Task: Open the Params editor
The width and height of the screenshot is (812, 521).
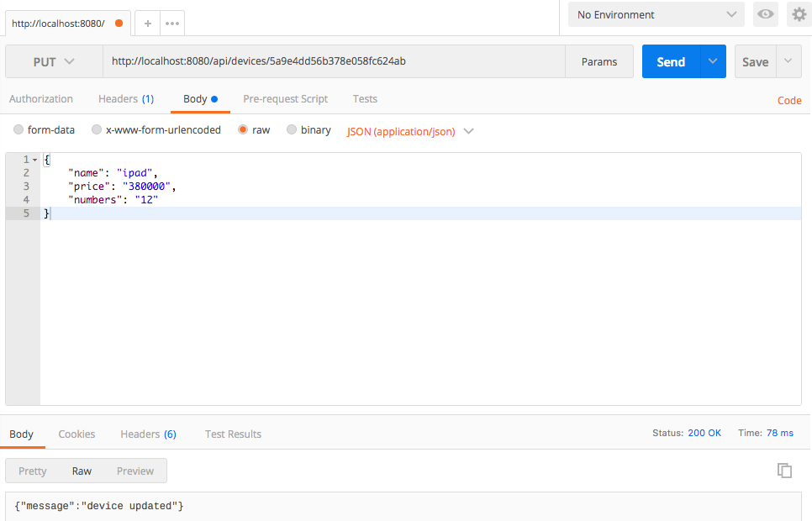Action: (599, 61)
